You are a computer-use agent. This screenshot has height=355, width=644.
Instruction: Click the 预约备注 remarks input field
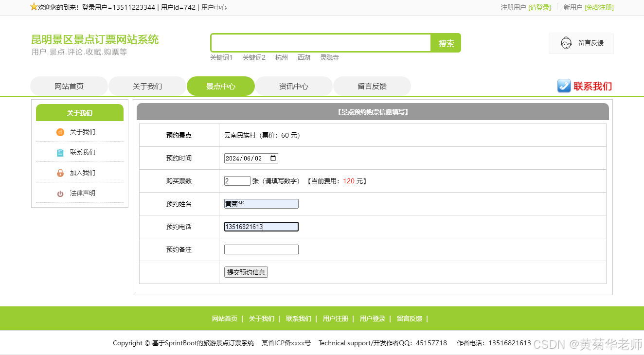pyautogui.click(x=261, y=249)
